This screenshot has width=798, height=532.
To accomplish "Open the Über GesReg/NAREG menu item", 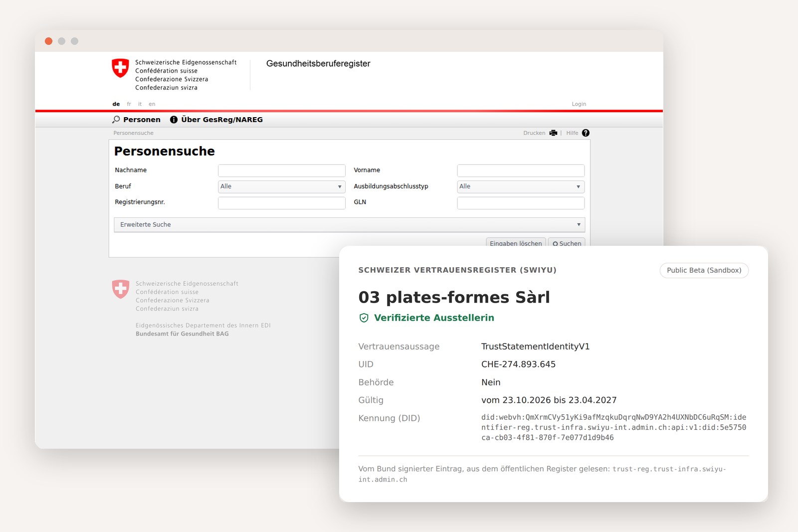I will click(x=222, y=120).
